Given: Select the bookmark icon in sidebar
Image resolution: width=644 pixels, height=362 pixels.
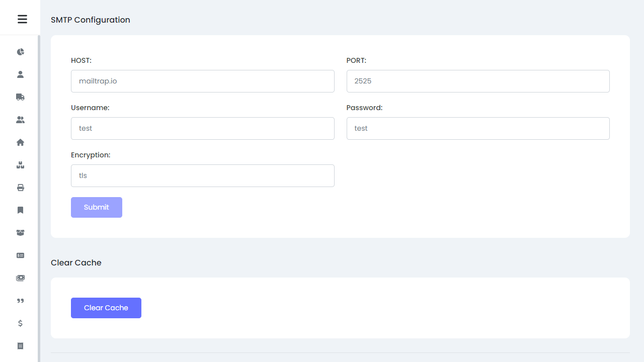Looking at the screenshot, I should coord(20,210).
